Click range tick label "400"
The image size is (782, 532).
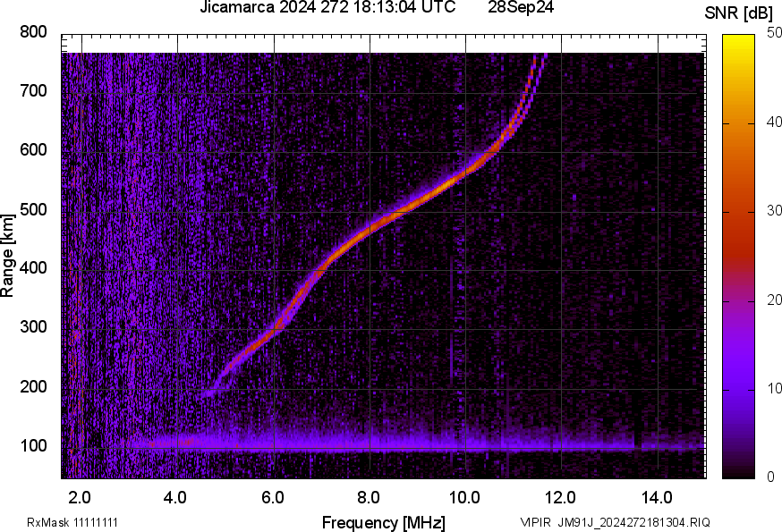click(x=33, y=267)
